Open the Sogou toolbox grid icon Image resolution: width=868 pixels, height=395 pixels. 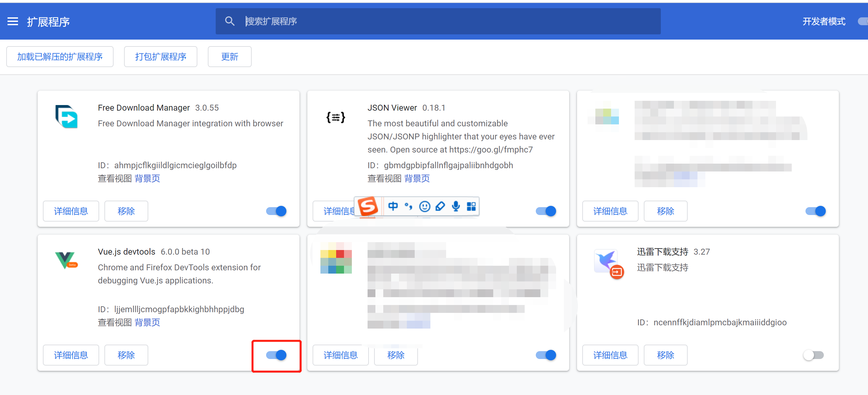point(471,206)
